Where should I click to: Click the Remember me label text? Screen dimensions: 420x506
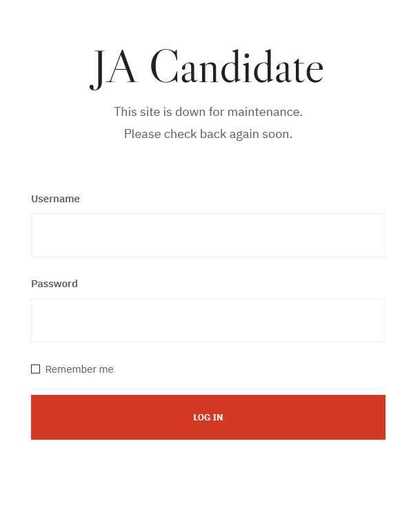(x=79, y=369)
